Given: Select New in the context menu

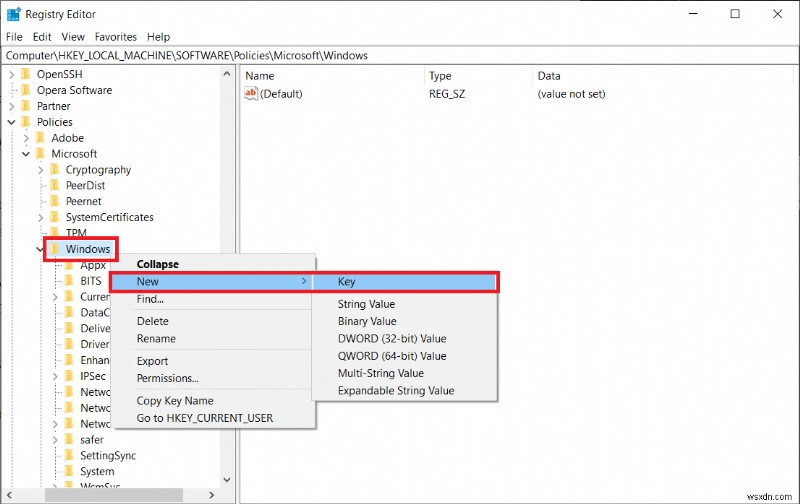Looking at the screenshot, I should [x=212, y=282].
